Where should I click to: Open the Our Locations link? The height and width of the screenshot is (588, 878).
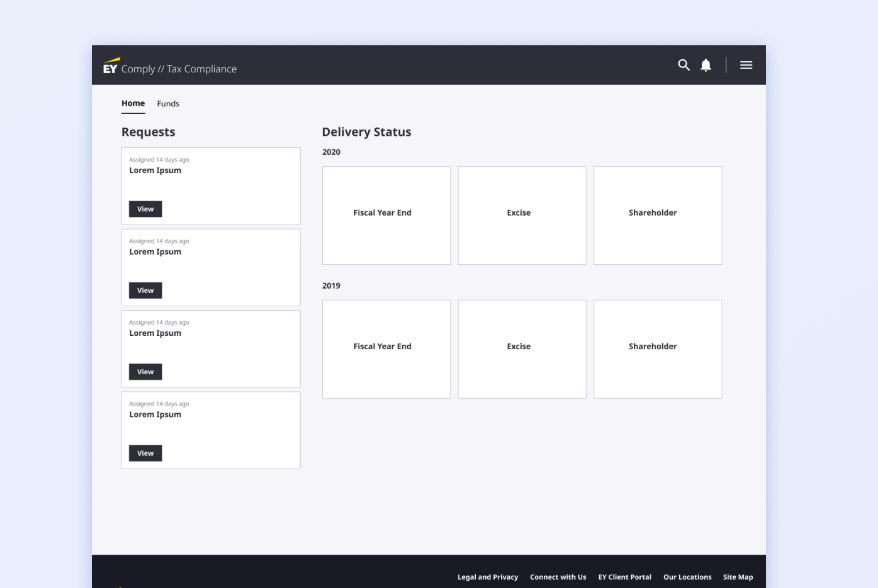[687, 577]
